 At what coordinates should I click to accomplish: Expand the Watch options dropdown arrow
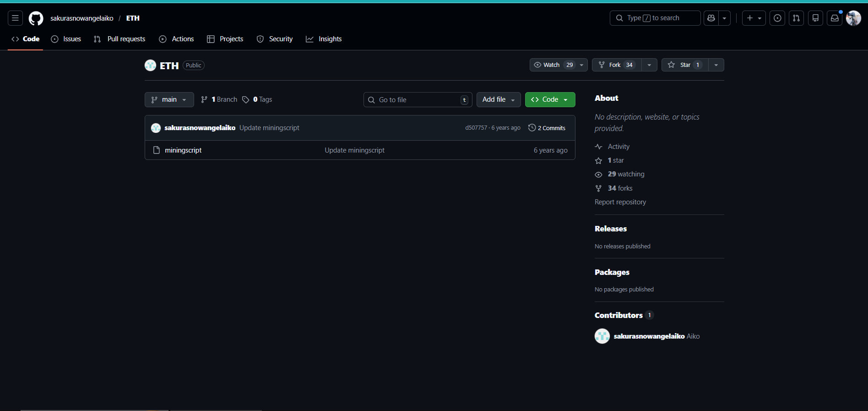tap(582, 65)
